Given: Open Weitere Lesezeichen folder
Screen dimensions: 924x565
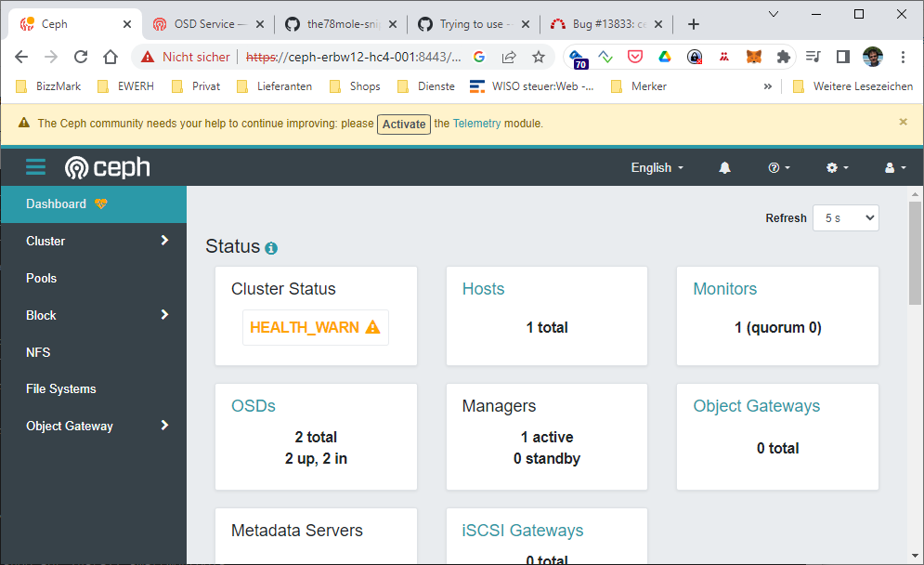Looking at the screenshot, I should click(852, 86).
